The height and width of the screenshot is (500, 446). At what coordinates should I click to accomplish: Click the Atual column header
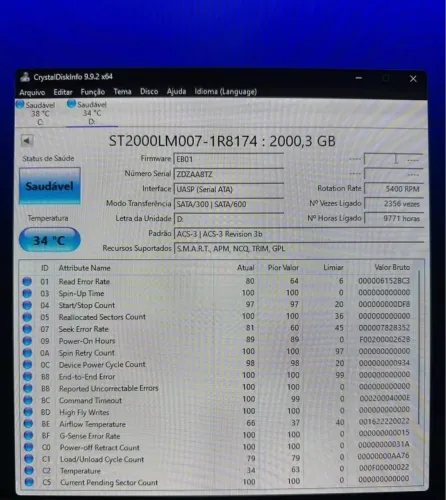tap(245, 268)
